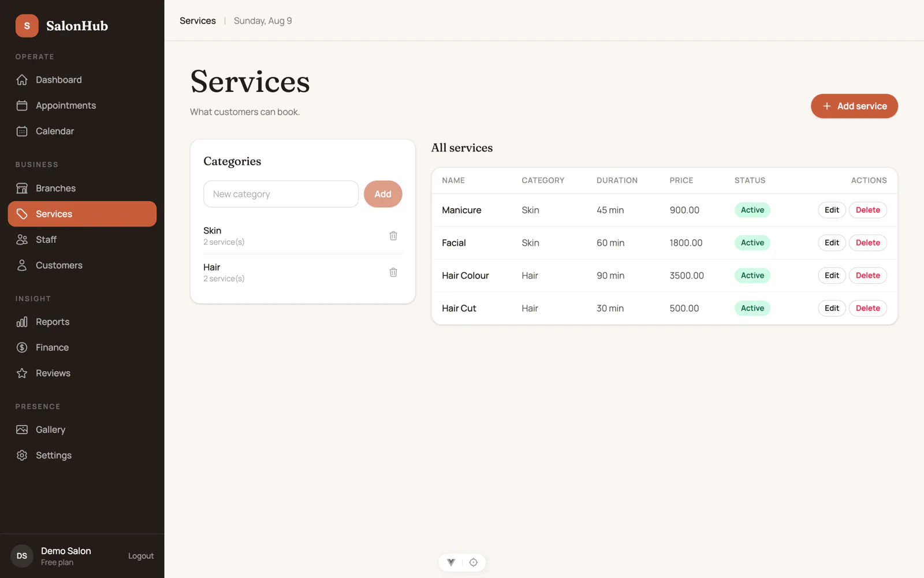Navigate to Branches
The width and height of the screenshot is (924, 578).
click(82, 188)
